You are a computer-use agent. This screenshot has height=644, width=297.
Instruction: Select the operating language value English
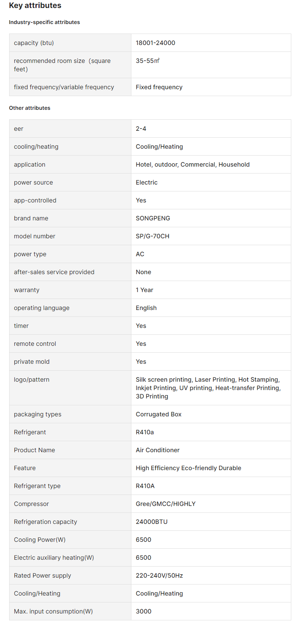(x=146, y=308)
